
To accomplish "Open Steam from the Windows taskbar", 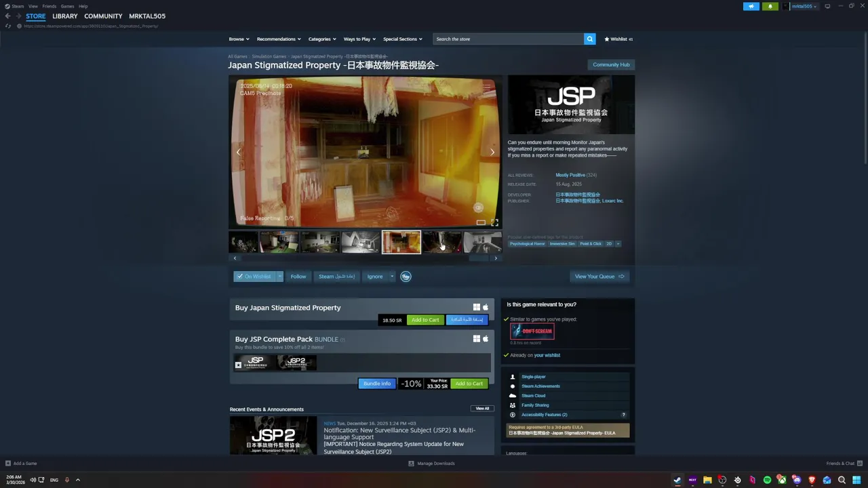I will tap(677, 480).
